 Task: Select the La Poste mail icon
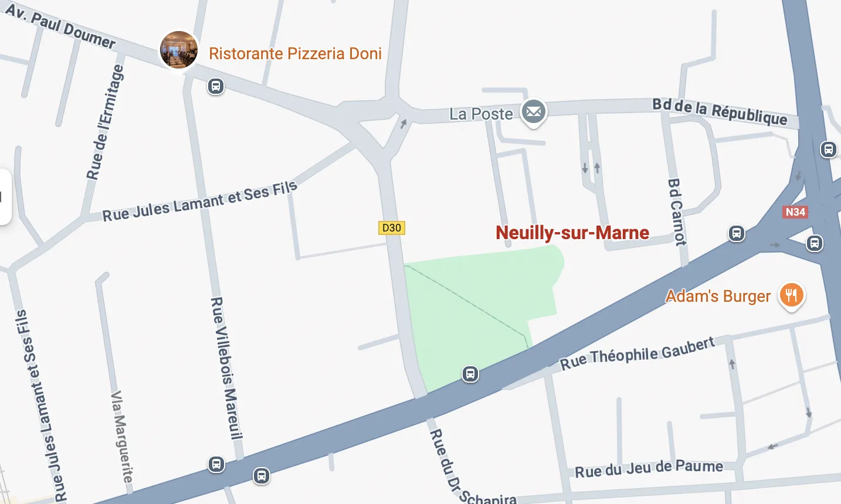(x=534, y=111)
